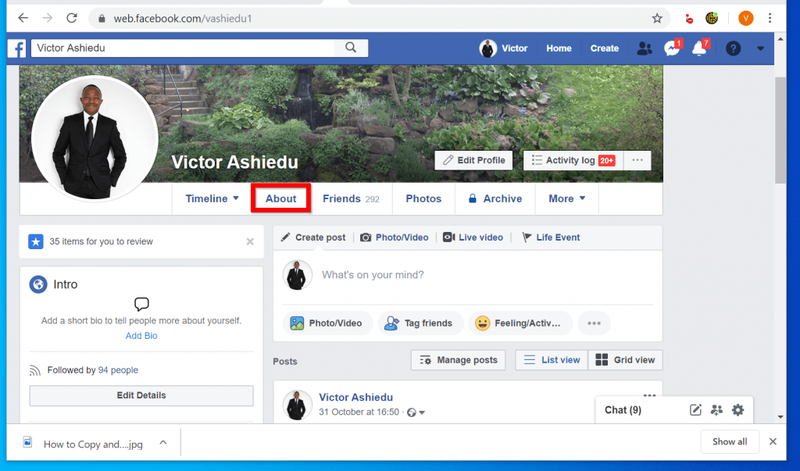
Task: Switch posts to Grid view
Action: (625, 360)
